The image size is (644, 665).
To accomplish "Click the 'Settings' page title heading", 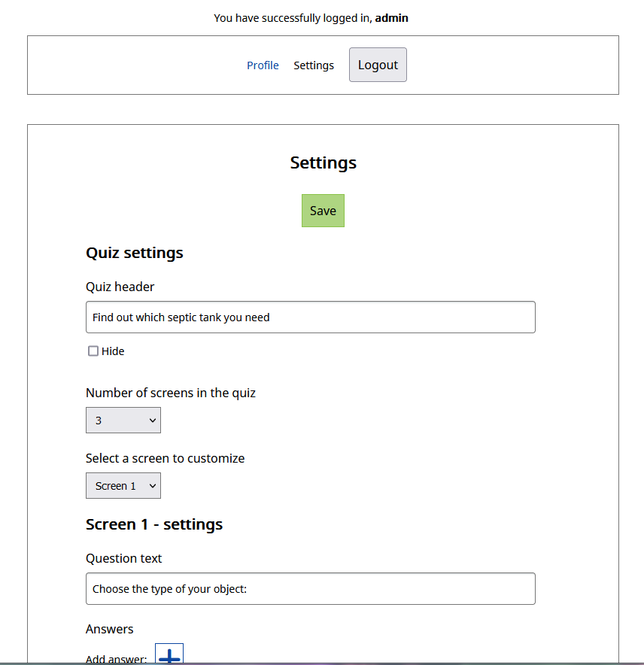I will click(x=324, y=162).
